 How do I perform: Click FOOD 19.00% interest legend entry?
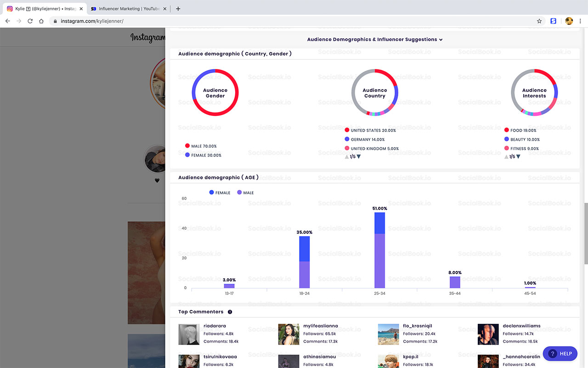tap(520, 131)
